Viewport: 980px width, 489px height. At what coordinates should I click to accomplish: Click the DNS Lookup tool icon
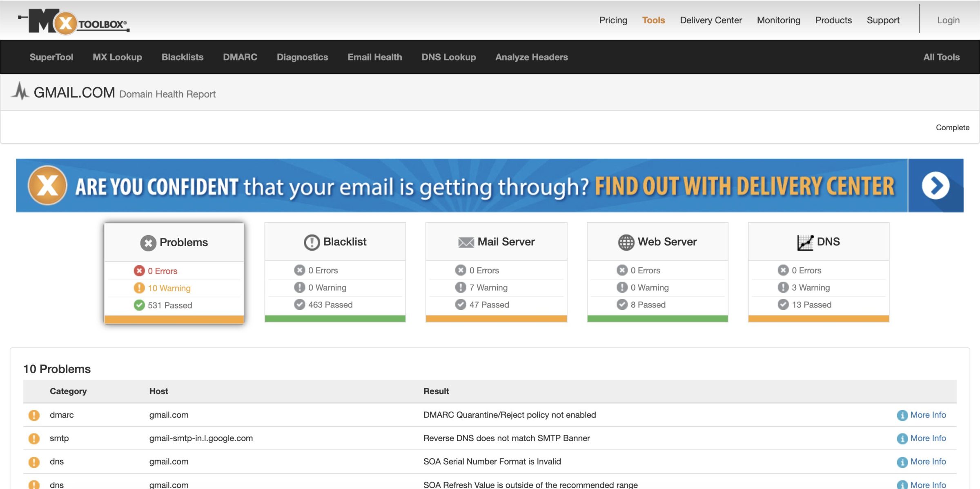(x=449, y=56)
